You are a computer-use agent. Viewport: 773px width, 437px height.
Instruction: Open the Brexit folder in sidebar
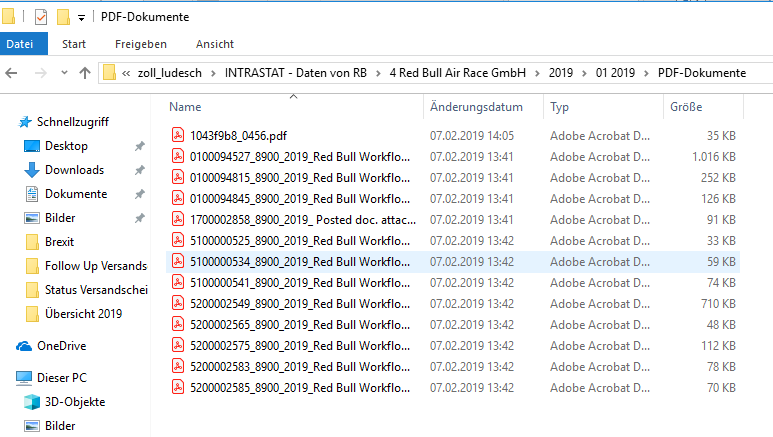click(x=59, y=242)
